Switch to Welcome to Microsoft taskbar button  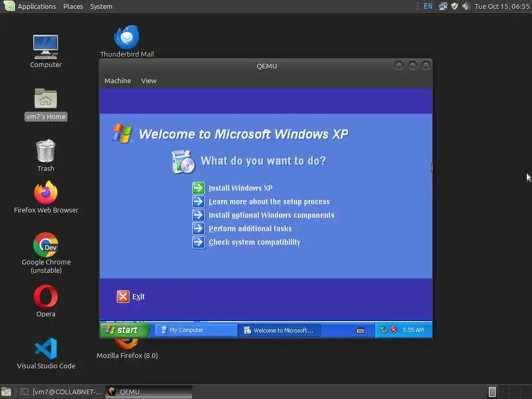point(279,330)
